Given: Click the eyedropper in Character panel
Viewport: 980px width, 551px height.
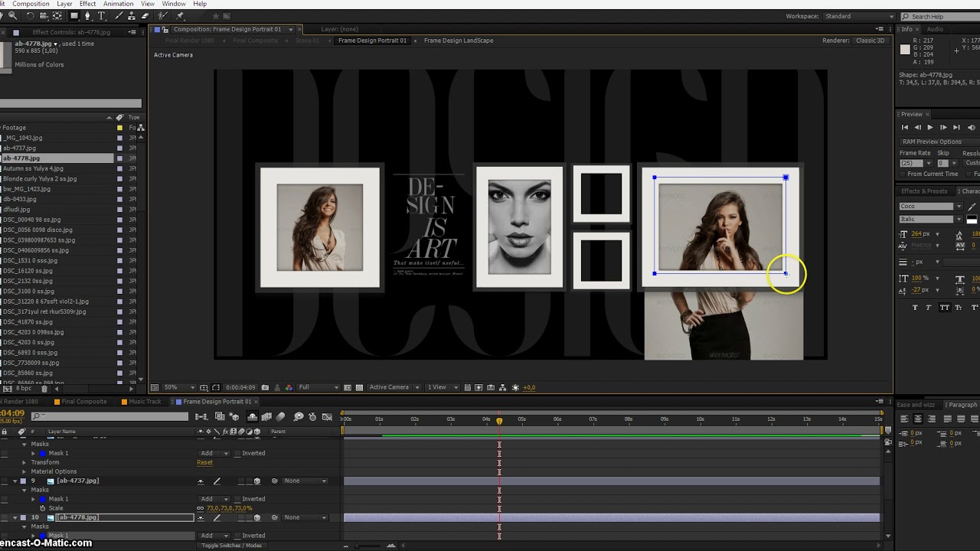Looking at the screenshot, I should pos(972,207).
